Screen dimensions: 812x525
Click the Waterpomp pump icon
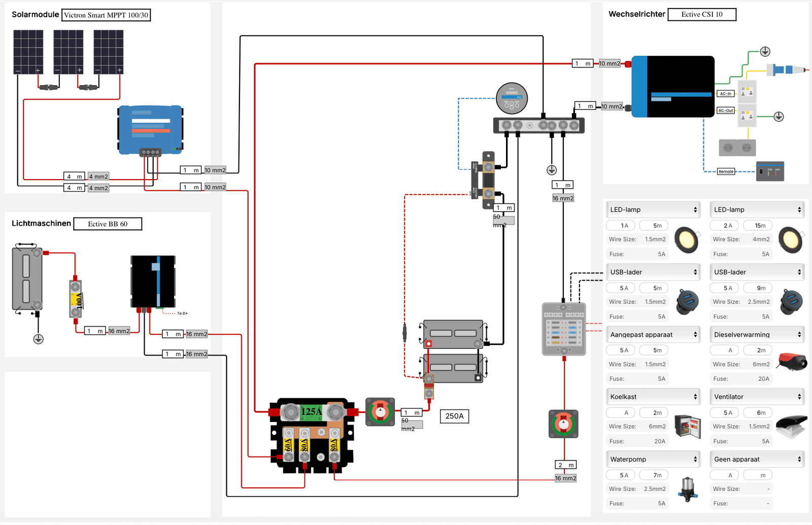[688, 488]
